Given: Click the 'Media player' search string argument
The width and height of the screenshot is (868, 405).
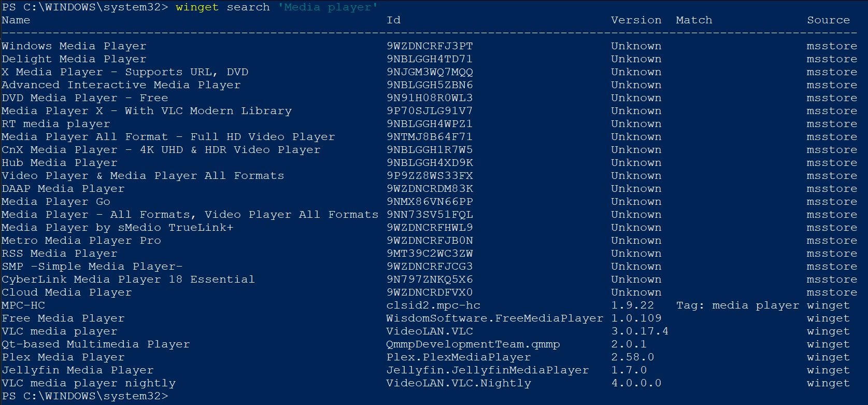Looking at the screenshot, I should [x=328, y=7].
